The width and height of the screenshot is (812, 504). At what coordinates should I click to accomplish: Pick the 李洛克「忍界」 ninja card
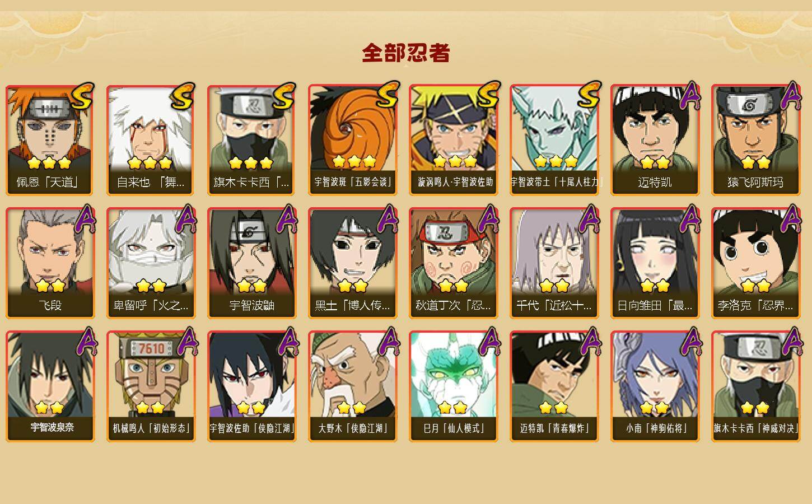(x=756, y=263)
